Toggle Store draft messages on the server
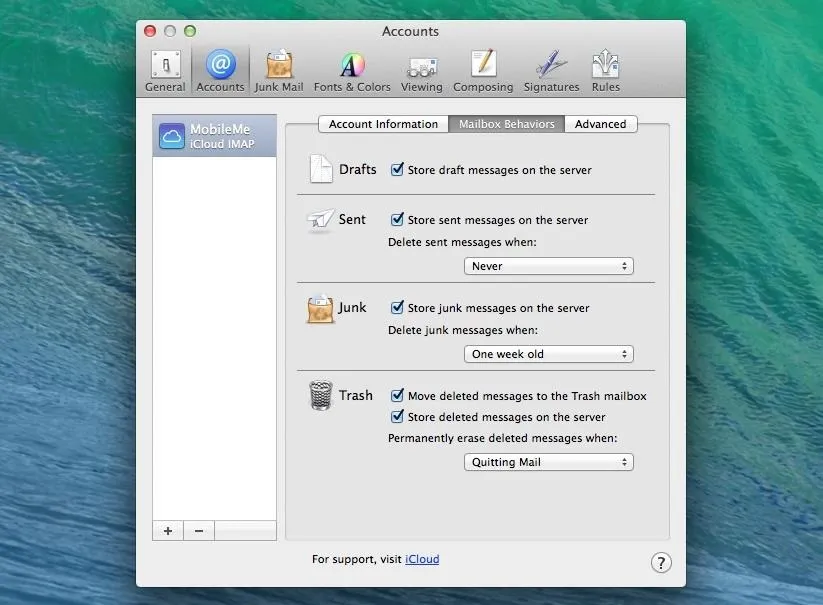The width and height of the screenshot is (823, 605). pyautogui.click(x=397, y=169)
